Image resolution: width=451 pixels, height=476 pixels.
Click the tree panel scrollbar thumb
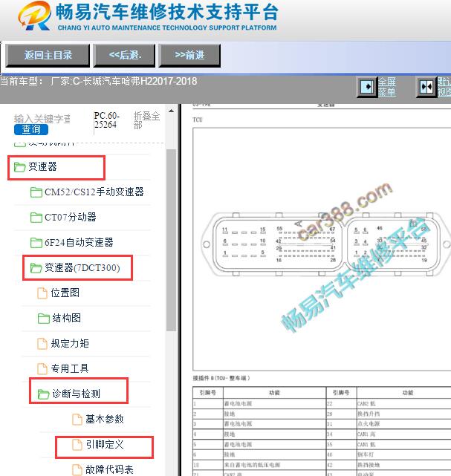(172, 240)
